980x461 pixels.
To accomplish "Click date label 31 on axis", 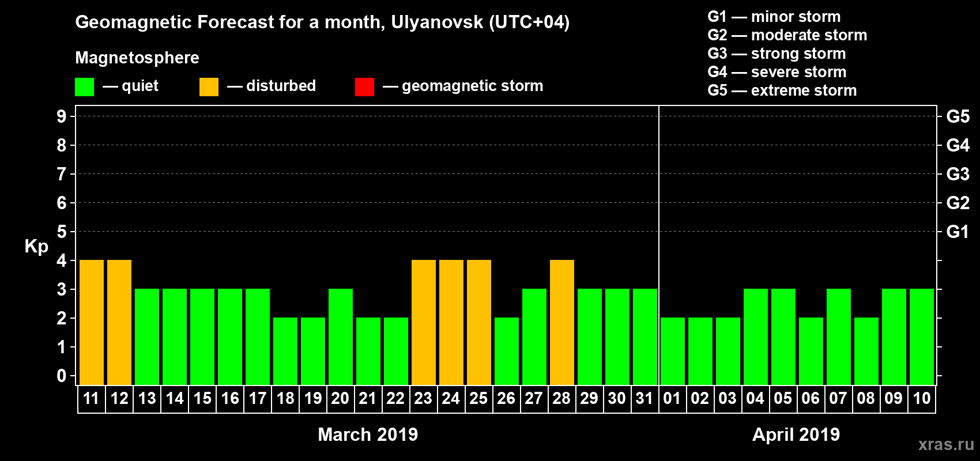I will click(644, 398).
